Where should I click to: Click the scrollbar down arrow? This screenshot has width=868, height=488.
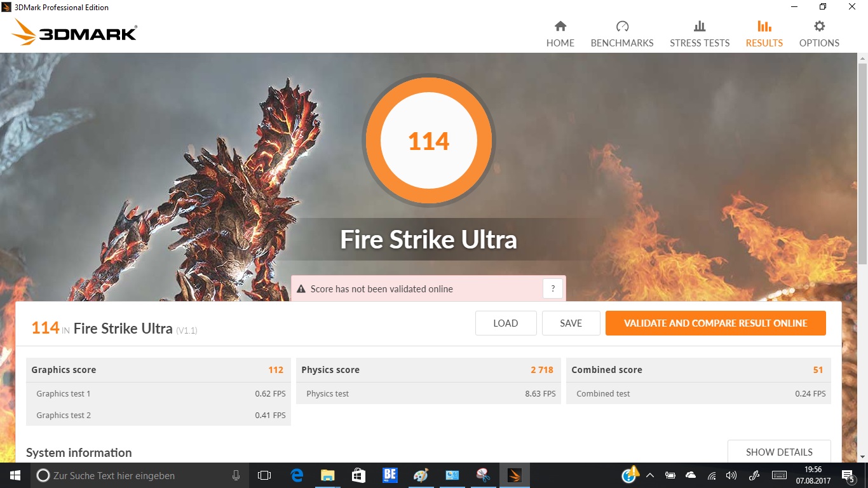click(x=862, y=457)
